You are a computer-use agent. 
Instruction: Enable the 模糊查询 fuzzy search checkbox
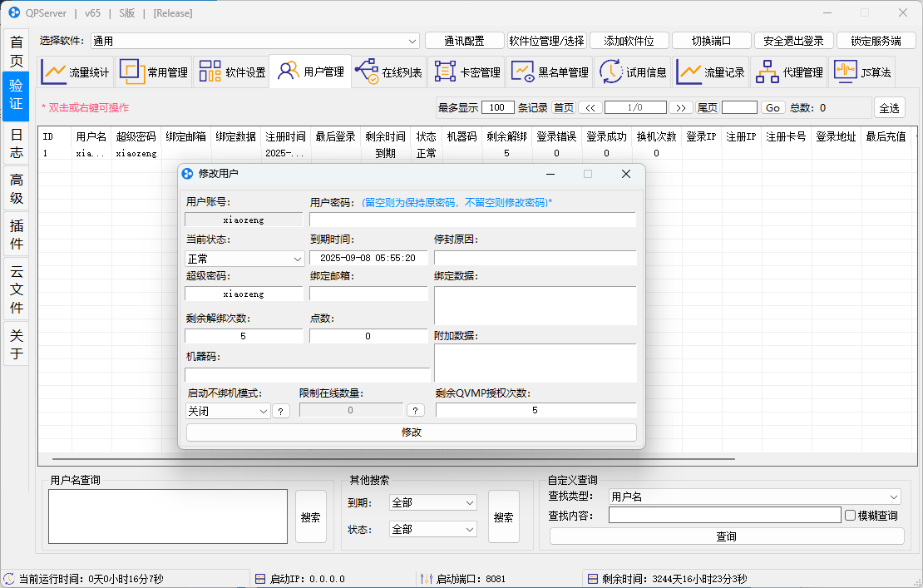pos(851,515)
